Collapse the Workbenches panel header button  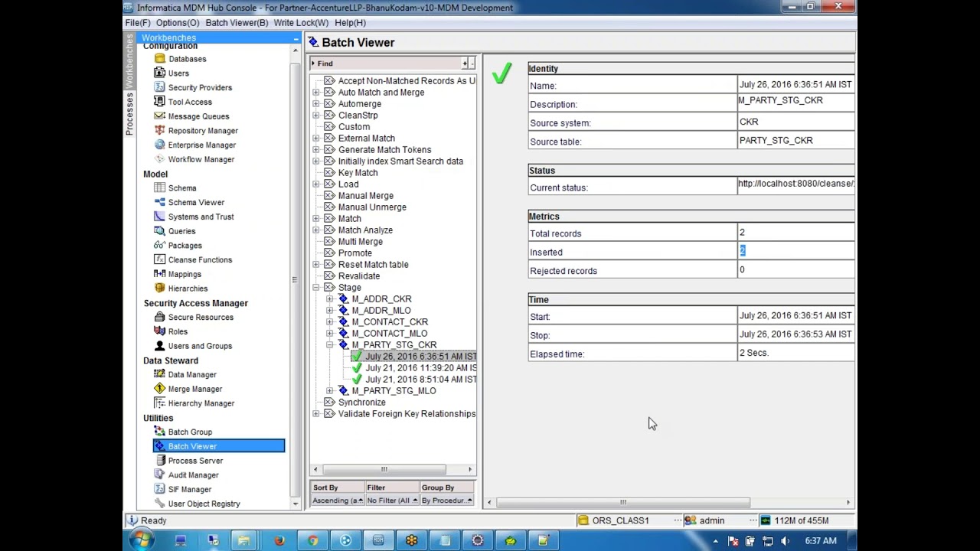(x=296, y=38)
